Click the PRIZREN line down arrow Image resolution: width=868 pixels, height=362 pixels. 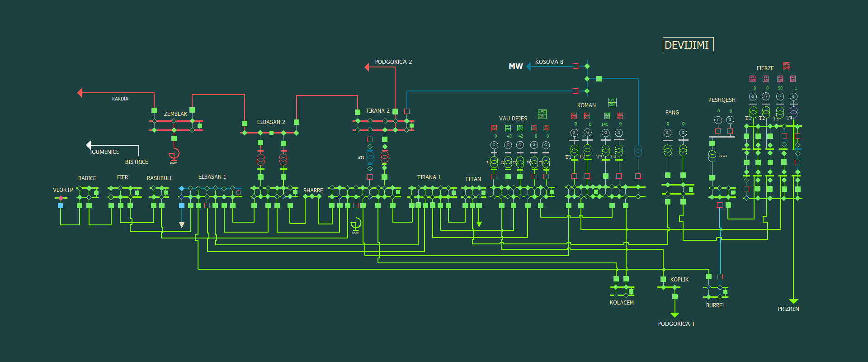[793, 301]
